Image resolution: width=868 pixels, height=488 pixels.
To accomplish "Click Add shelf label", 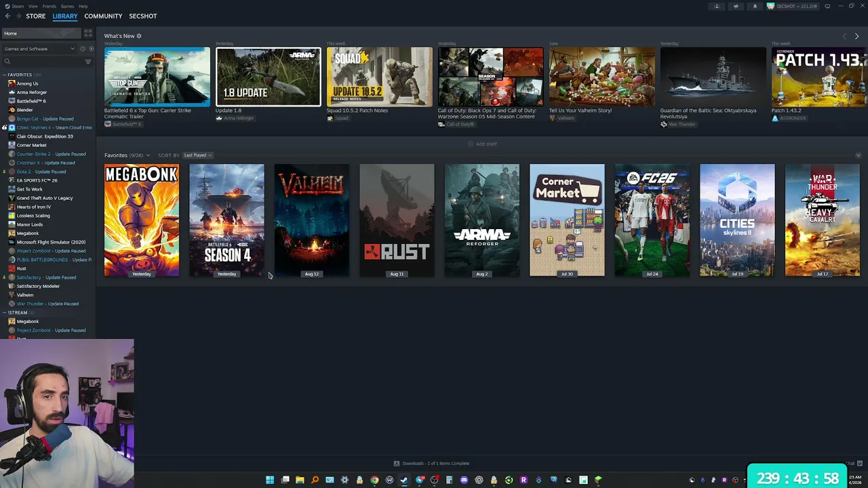I will pos(486,144).
